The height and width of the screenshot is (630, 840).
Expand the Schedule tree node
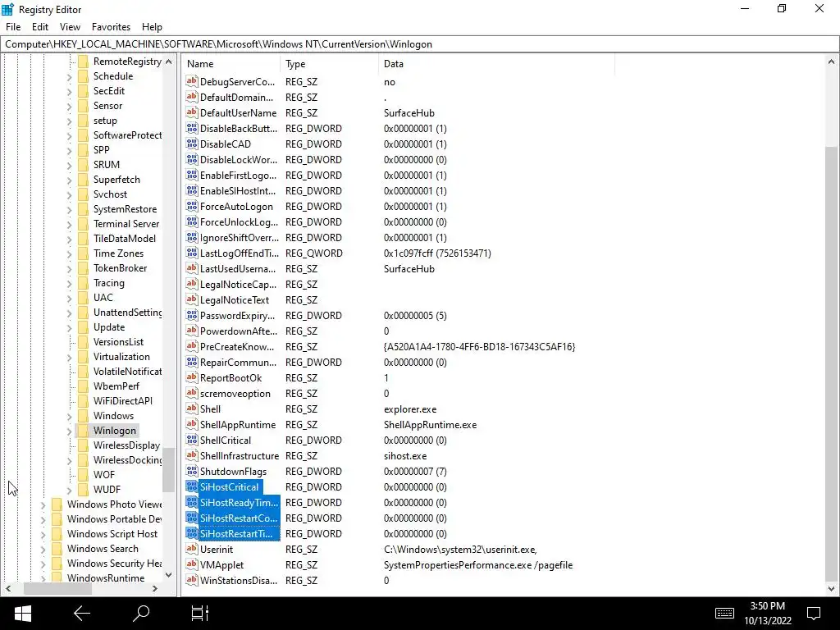(x=69, y=76)
